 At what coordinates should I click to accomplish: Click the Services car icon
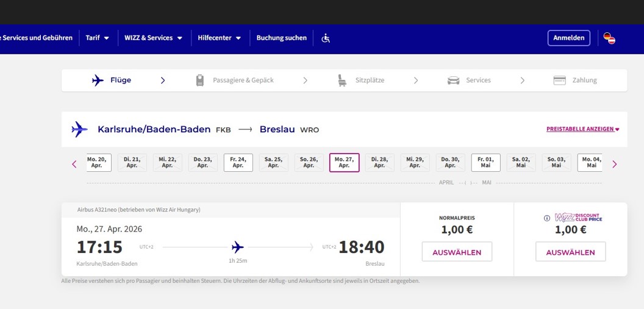tap(454, 80)
